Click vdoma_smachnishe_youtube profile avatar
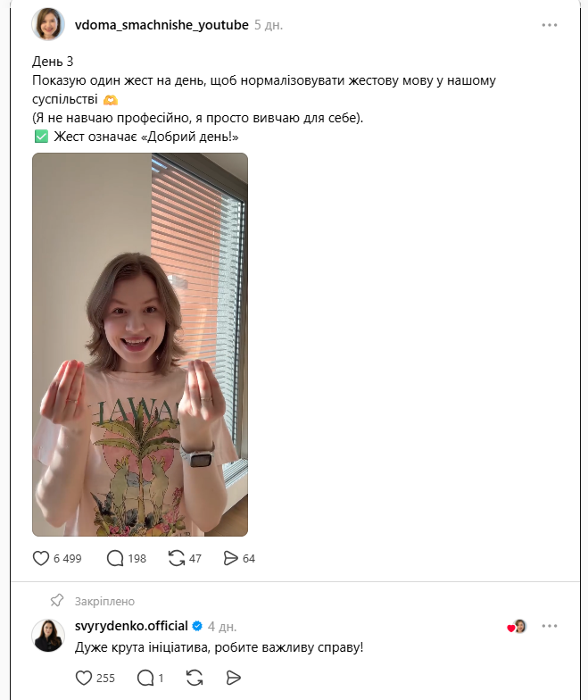 tap(48, 25)
